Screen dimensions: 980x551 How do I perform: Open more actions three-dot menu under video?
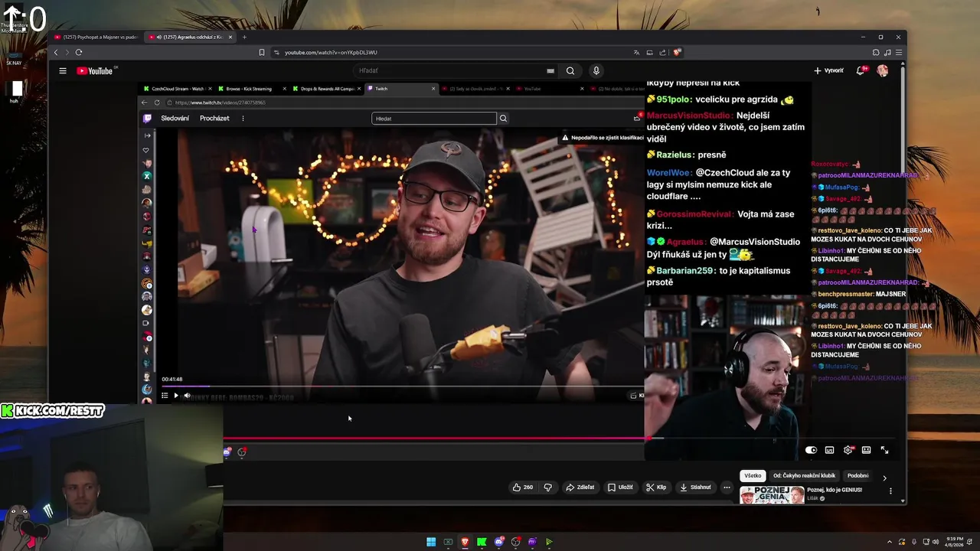727,487
